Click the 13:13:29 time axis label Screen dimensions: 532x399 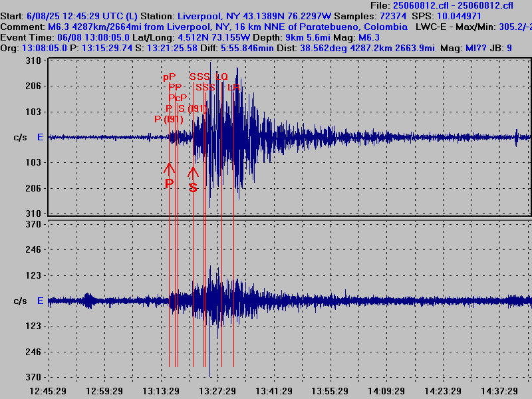pos(161,391)
